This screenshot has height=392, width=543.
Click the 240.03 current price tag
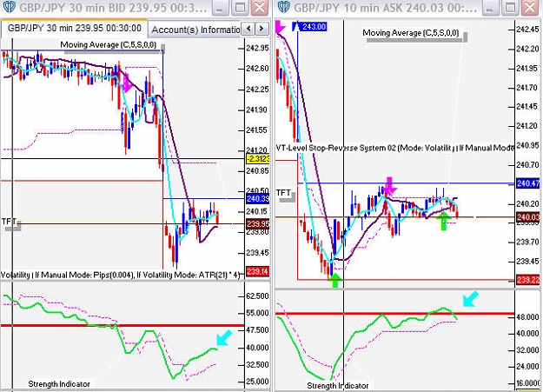pyautogui.click(x=528, y=217)
